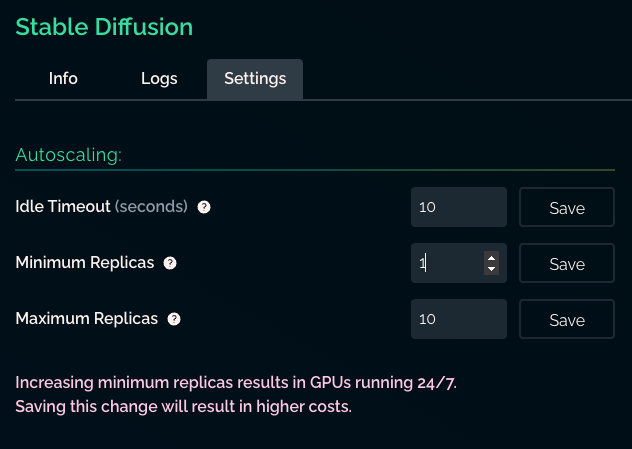Click inside the Minimum Replicas number field
Viewport: 632px width, 449px height.
pos(447,263)
